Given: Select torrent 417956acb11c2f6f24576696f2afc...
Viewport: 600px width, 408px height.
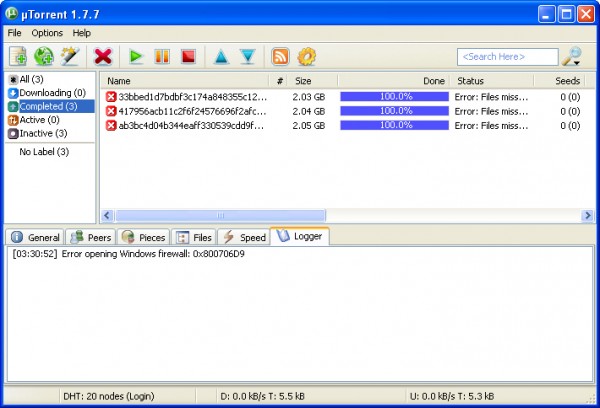Looking at the screenshot, I should pos(192,111).
